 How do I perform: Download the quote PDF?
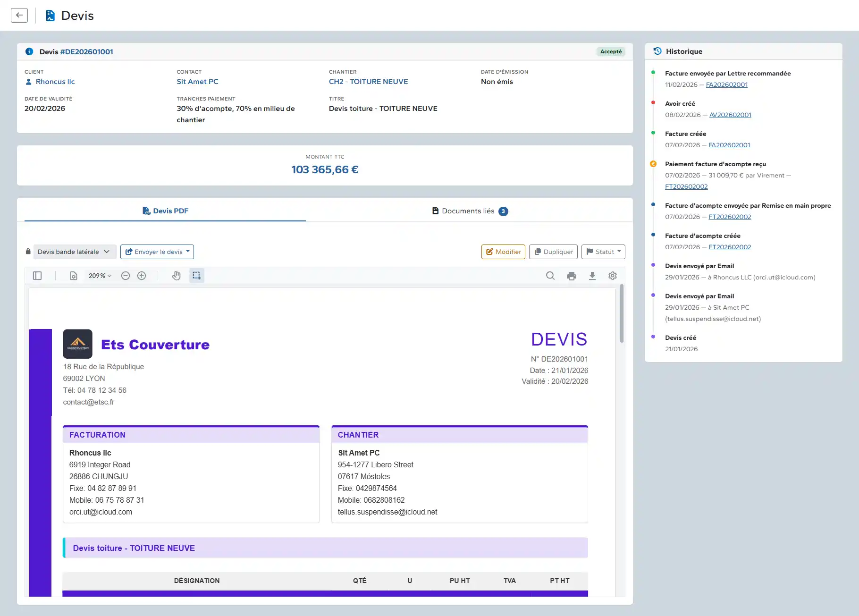(x=592, y=276)
